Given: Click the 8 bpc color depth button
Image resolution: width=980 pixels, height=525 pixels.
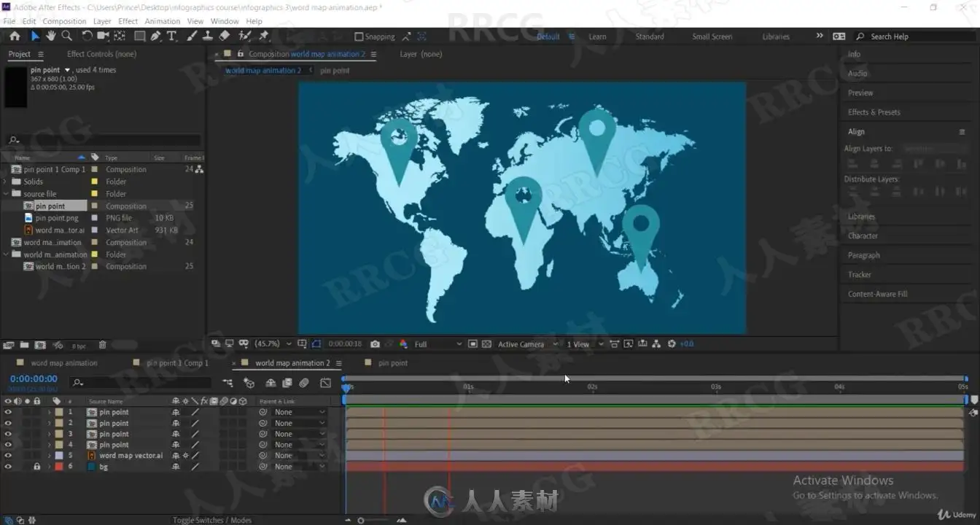Looking at the screenshot, I should point(79,346).
